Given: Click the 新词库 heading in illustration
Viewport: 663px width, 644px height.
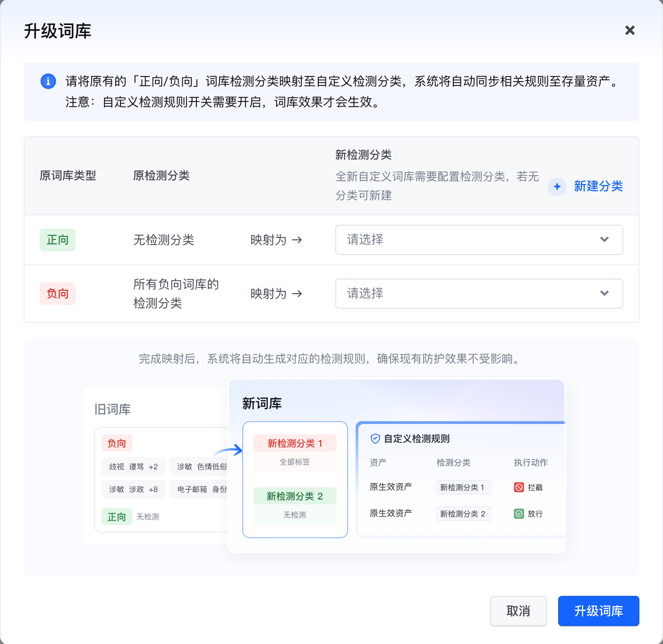Looking at the screenshot, I should pyautogui.click(x=262, y=404).
